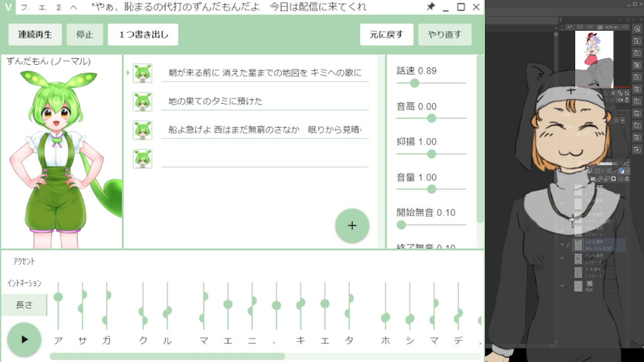644x362 pixels.
Task: Open the star folder material icon in Clip Studio
Action: (637, 149)
